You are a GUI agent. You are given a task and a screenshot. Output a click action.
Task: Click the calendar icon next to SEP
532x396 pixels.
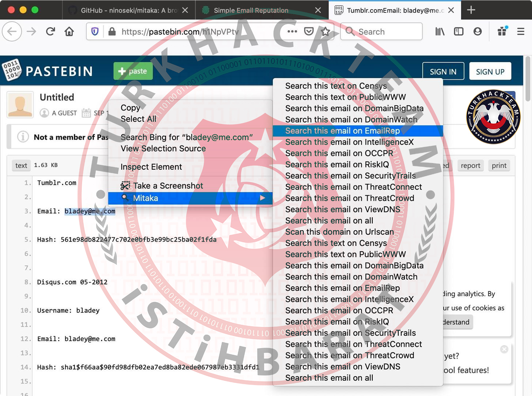click(x=86, y=113)
